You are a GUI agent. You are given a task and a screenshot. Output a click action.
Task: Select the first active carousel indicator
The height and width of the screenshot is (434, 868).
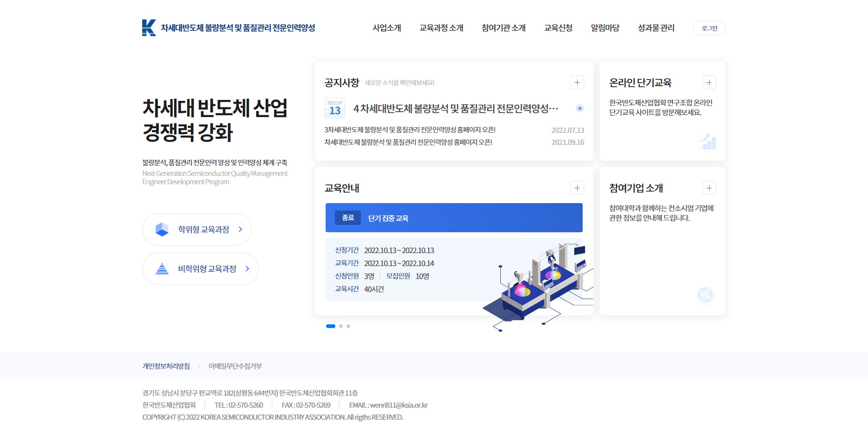[330, 326]
